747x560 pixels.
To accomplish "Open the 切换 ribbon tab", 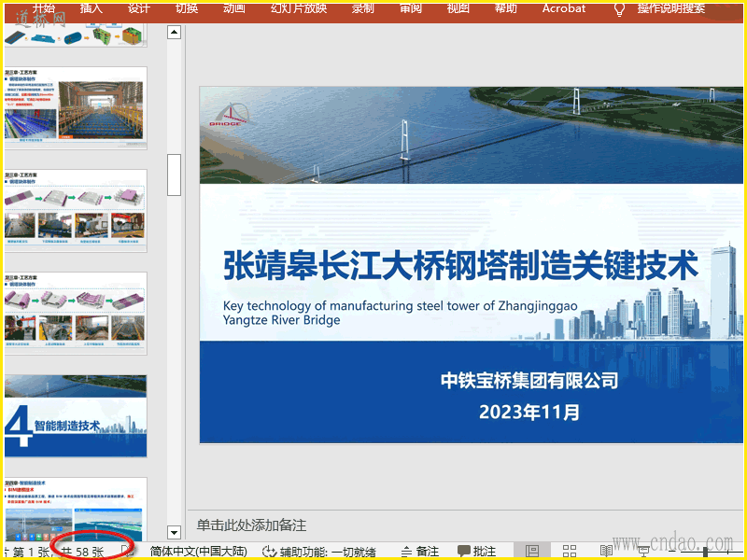I will click(186, 8).
